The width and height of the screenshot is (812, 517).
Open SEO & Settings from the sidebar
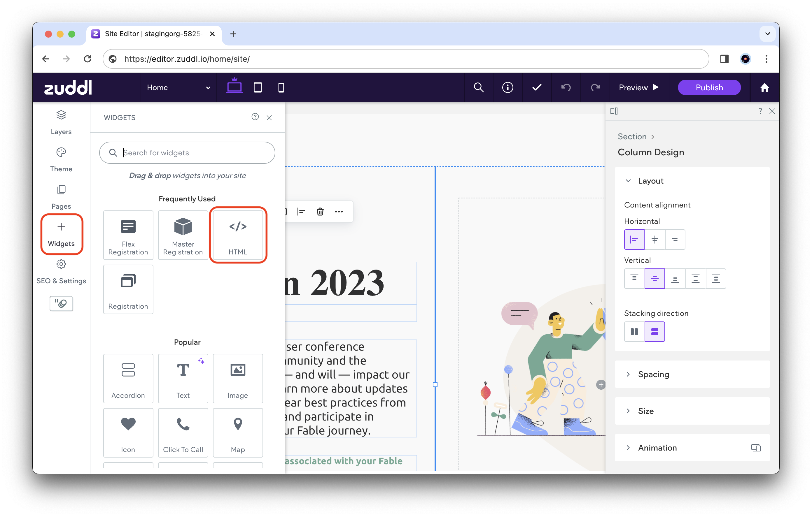tap(61, 271)
